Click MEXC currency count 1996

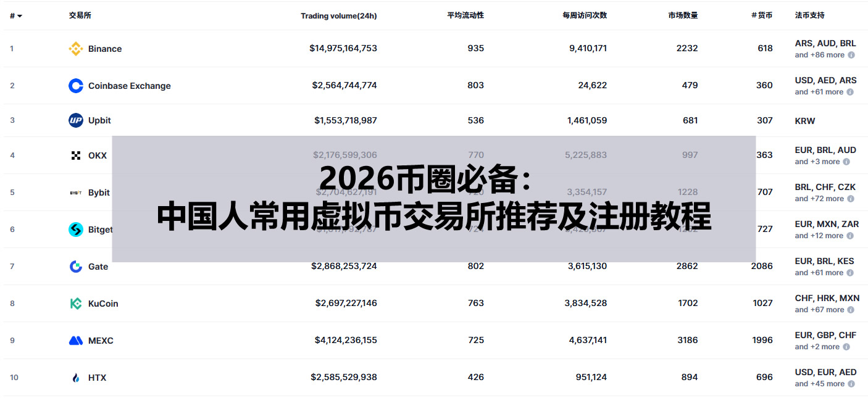click(762, 340)
